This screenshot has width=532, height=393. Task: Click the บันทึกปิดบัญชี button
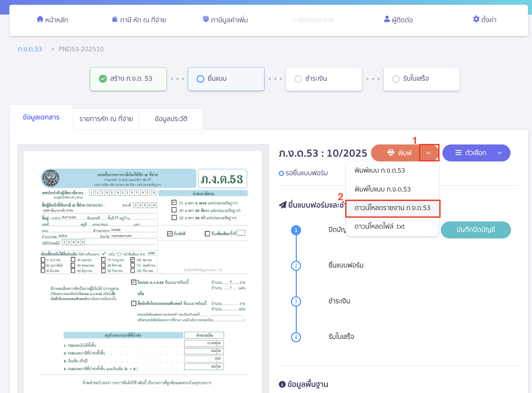tap(476, 230)
